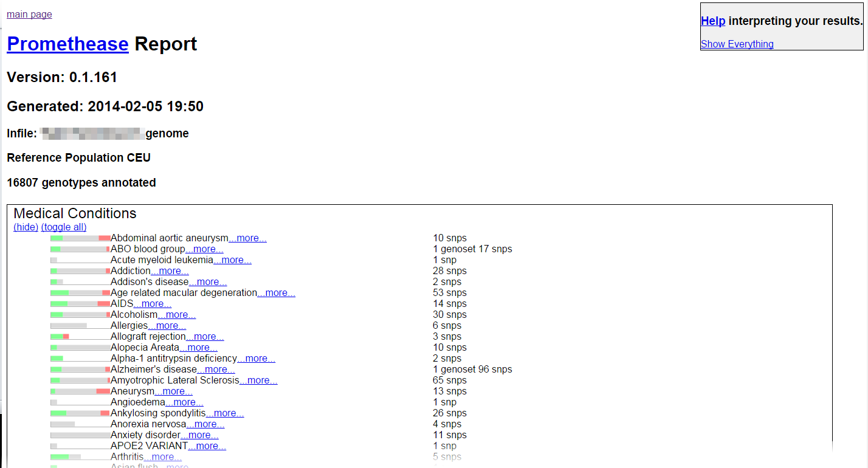Viewport: 868px width, 468px height.
Task: Open more for Anxiety disorder
Action: click(x=199, y=435)
